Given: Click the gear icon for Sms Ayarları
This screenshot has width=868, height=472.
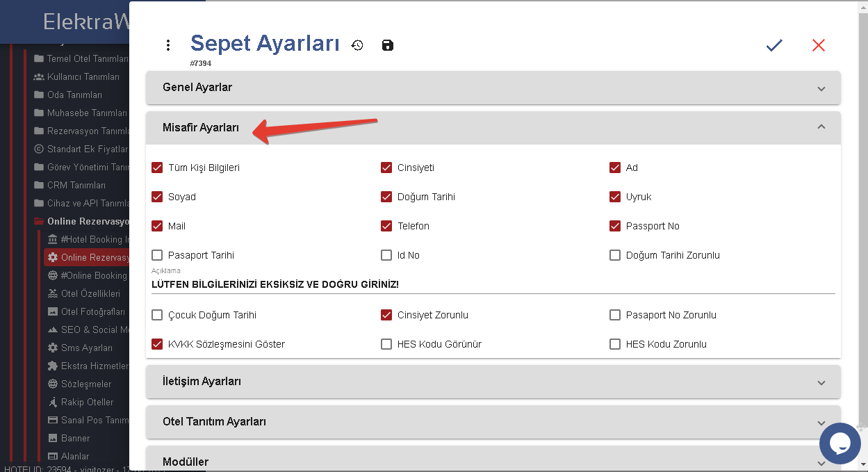Looking at the screenshot, I should 53,348.
